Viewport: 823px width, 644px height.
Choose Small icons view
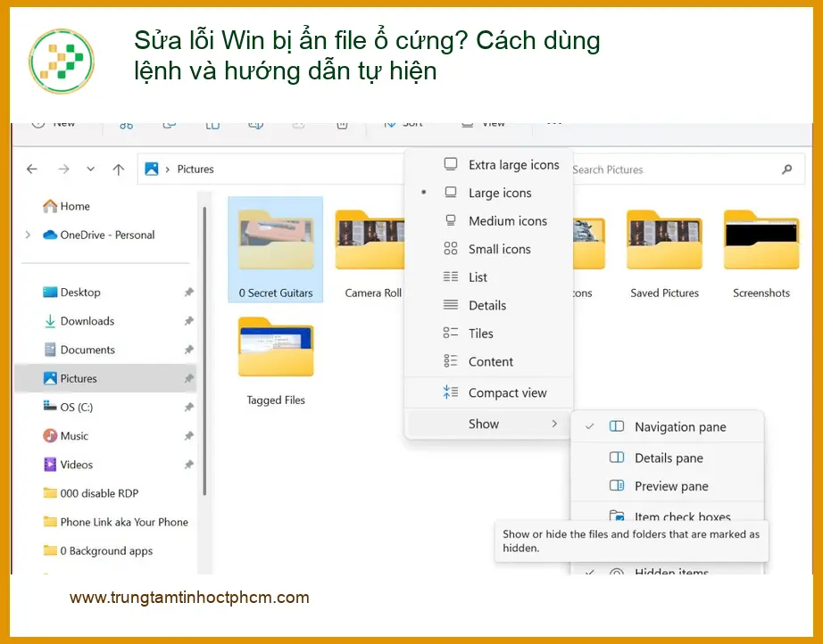[x=488, y=249]
